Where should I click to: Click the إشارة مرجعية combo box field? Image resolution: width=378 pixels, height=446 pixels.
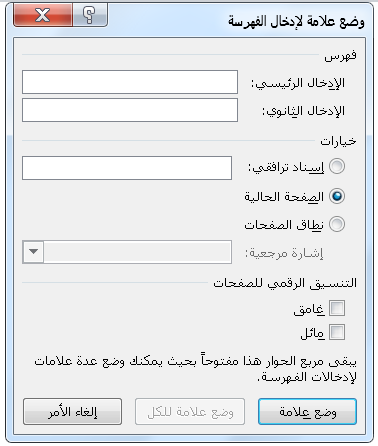137,252
